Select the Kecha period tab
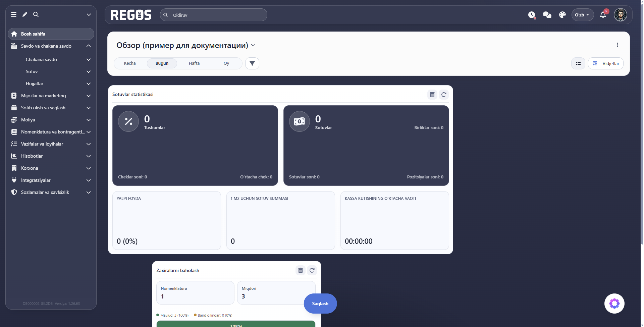 point(130,63)
